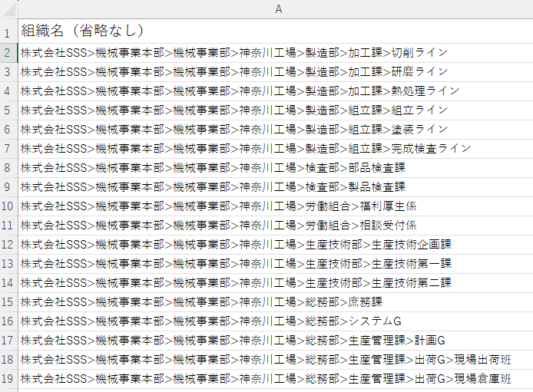Select row 15 header
Image resolution: width=533 pixels, height=392 pixels.
coord(8,302)
